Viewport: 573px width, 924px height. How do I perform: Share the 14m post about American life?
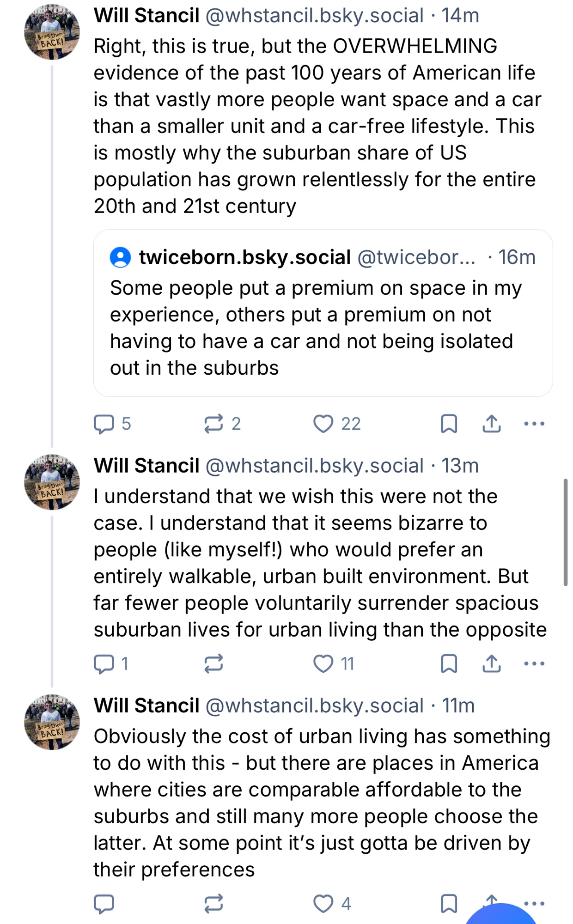(x=492, y=424)
